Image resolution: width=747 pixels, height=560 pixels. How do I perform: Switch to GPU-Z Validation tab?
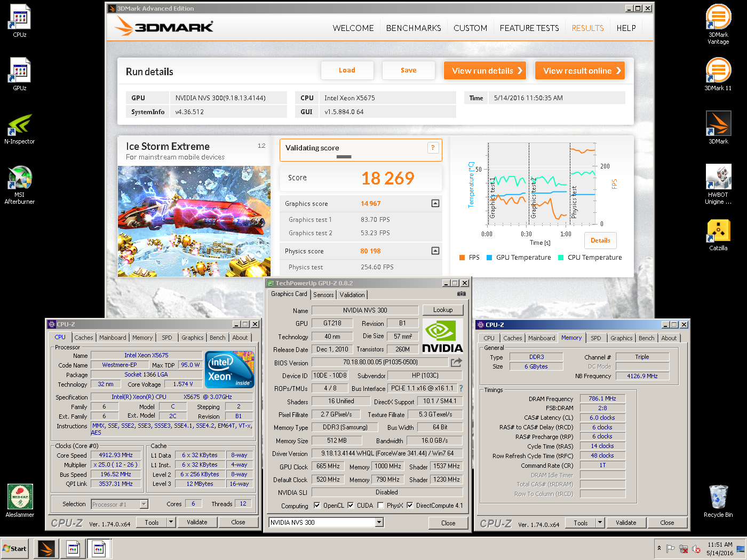pyautogui.click(x=352, y=295)
